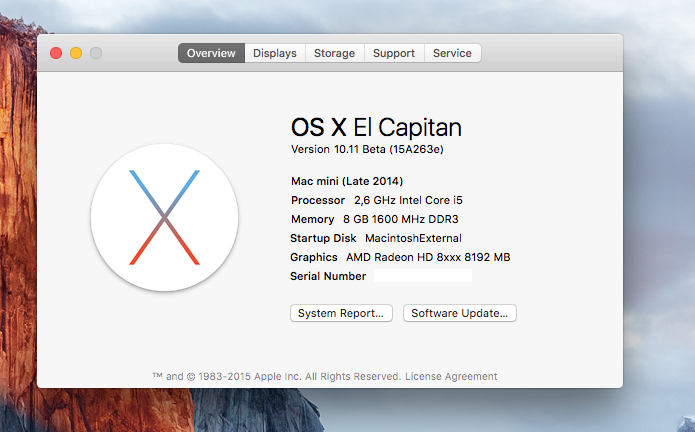
Task: Click the blank Serial Number field
Action: [423, 276]
